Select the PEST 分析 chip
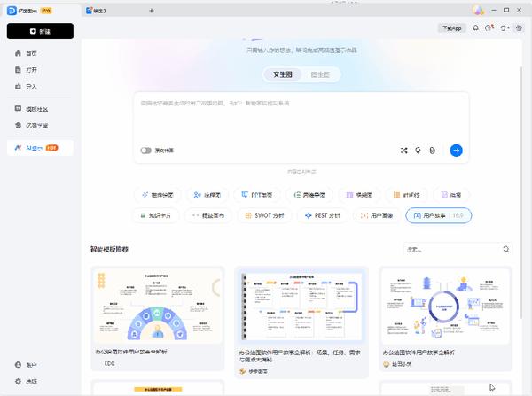This screenshot has height=396, width=532. tap(323, 215)
